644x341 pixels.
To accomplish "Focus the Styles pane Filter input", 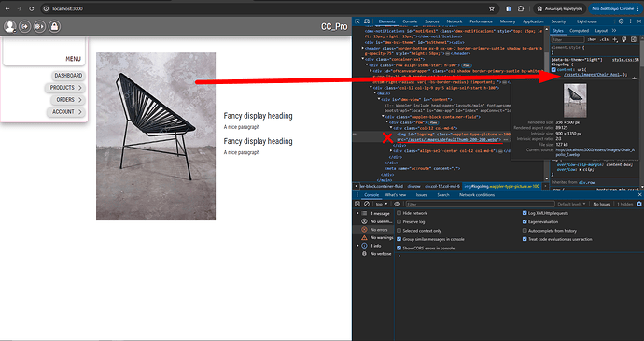I will pyautogui.click(x=567, y=39).
